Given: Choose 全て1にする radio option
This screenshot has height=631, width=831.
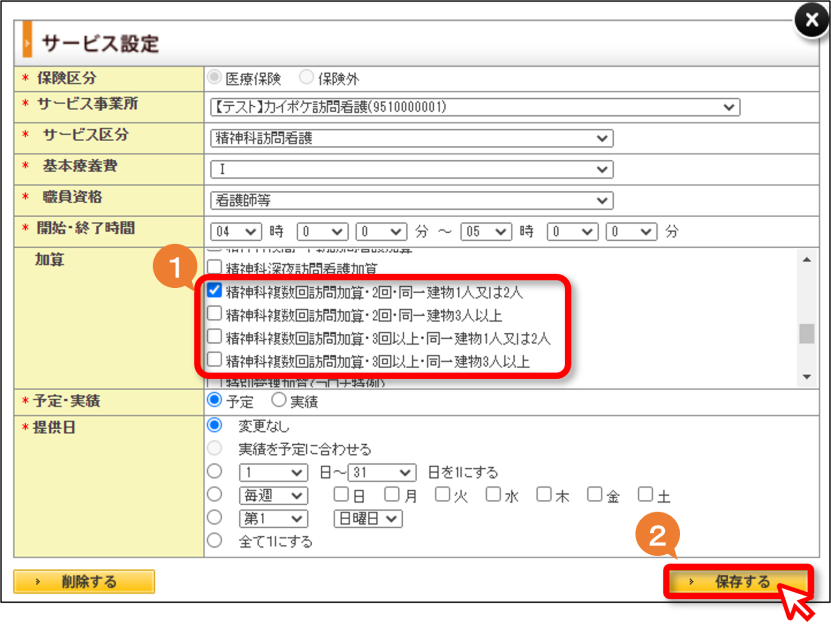Looking at the screenshot, I should pyautogui.click(x=214, y=540).
